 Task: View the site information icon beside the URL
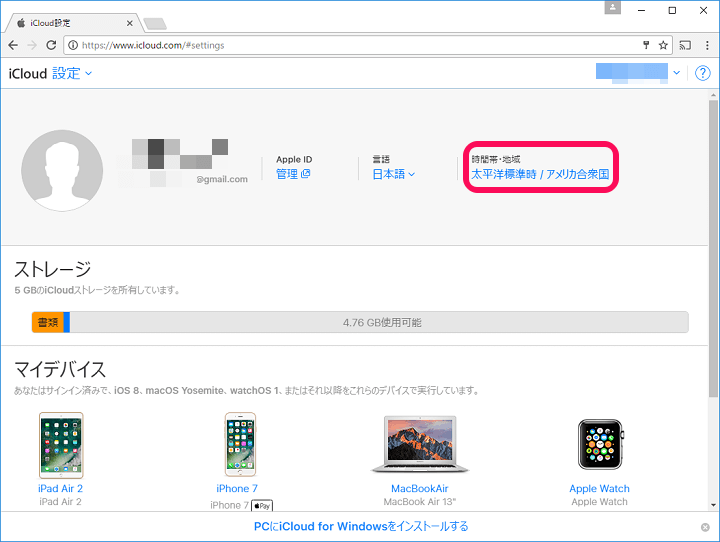(x=73, y=45)
